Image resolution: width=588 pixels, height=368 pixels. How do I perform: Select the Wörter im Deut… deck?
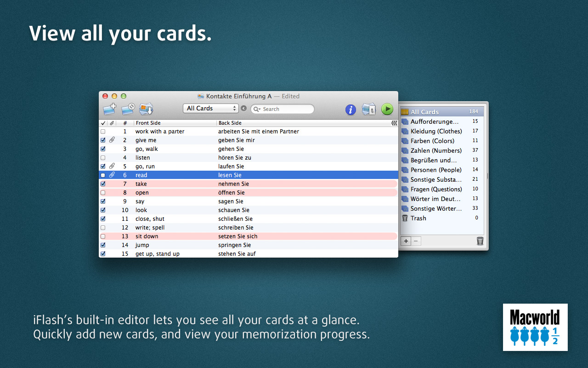(x=442, y=199)
